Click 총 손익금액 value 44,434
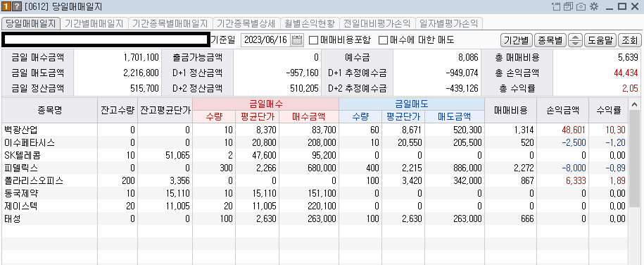The height and width of the screenshot is (265, 644). tap(626, 73)
